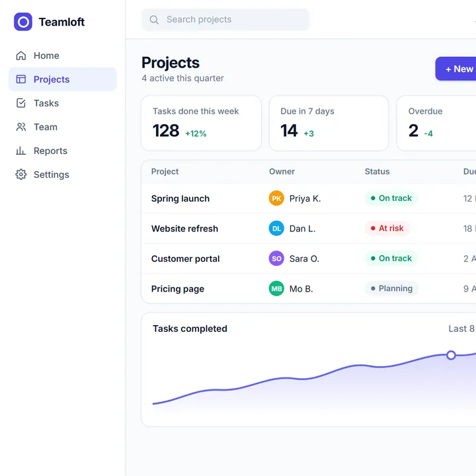Click the Tasks completed chart title
This screenshot has height=476, width=476.
click(x=190, y=329)
